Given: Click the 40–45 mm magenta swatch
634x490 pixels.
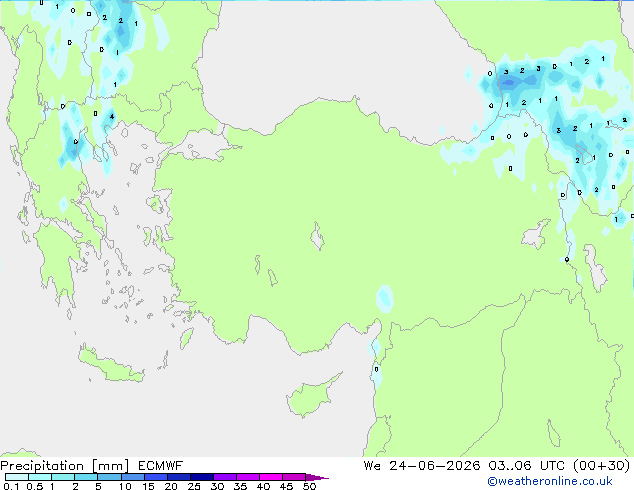Looking at the screenshot, I should pyautogui.click(x=271, y=477).
